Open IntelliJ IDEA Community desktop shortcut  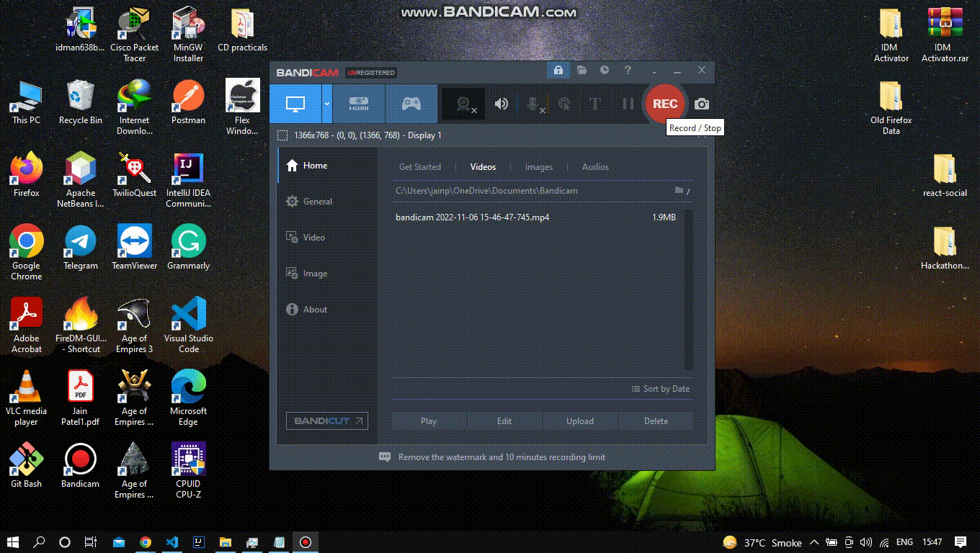coord(188,180)
